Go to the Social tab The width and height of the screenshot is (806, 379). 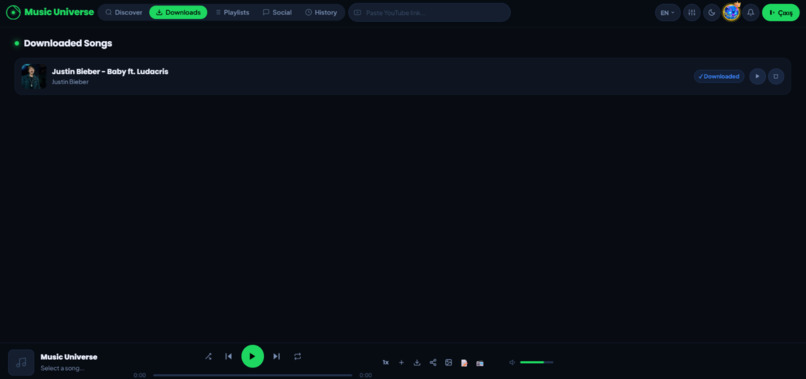click(277, 12)
